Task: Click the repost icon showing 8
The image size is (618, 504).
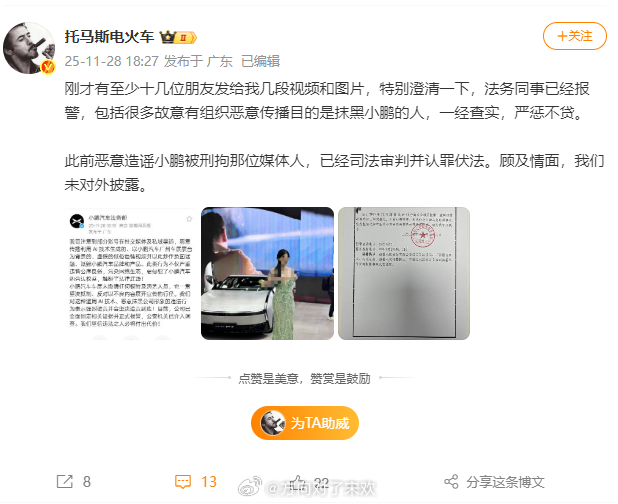Action: point(65,481)
